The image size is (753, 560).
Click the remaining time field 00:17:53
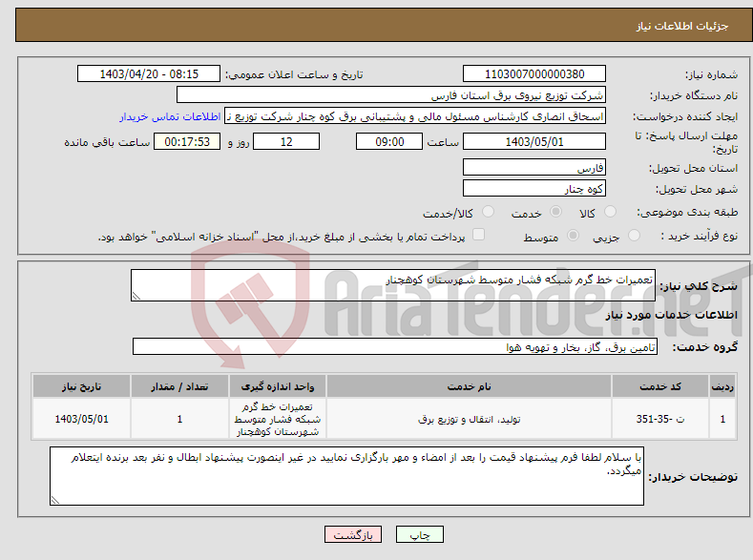click(x=187, y=141)
